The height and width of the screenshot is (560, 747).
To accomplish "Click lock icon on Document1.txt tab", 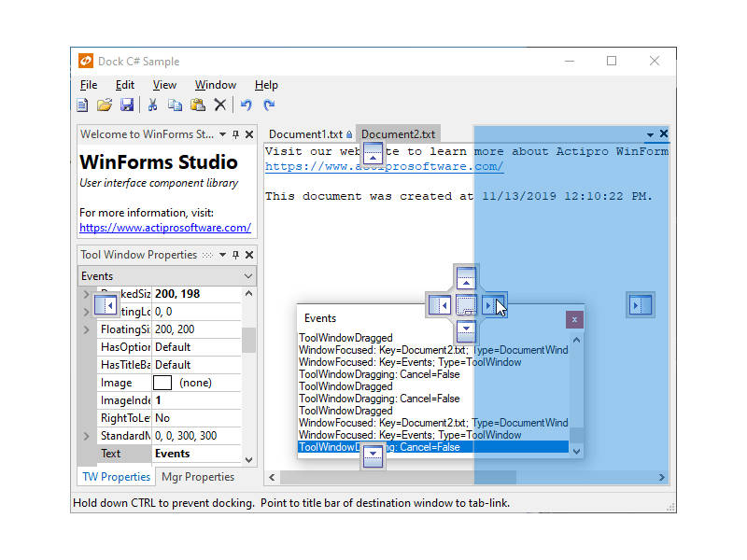I will (x=349, y=134).
